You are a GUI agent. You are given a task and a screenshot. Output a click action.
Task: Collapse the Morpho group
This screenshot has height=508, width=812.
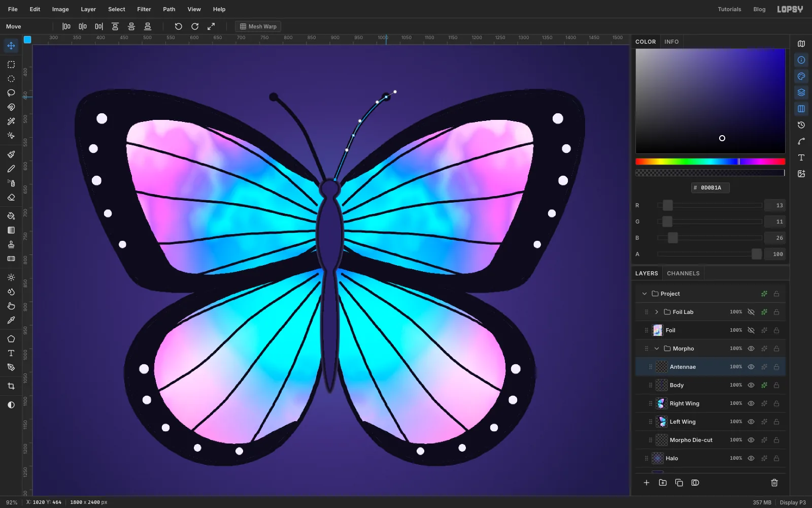(657, 348)
